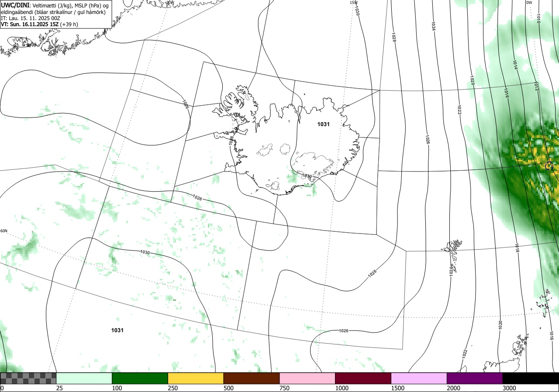
Task: Click the '2000' value on the color scale
Action: pyautogui.click(x=453, y=388)
